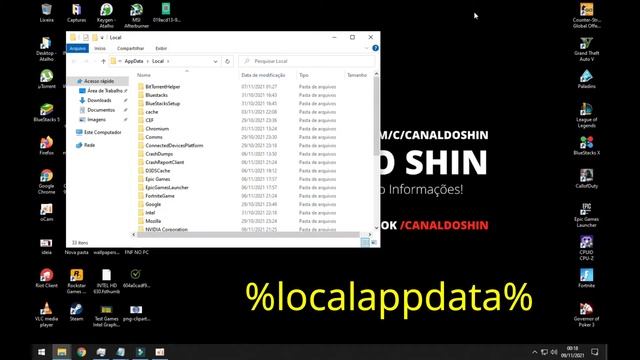This screenshot has height=360, width=640.
Task: Launch Governor of Poker 3 icon
Action: 587,315
